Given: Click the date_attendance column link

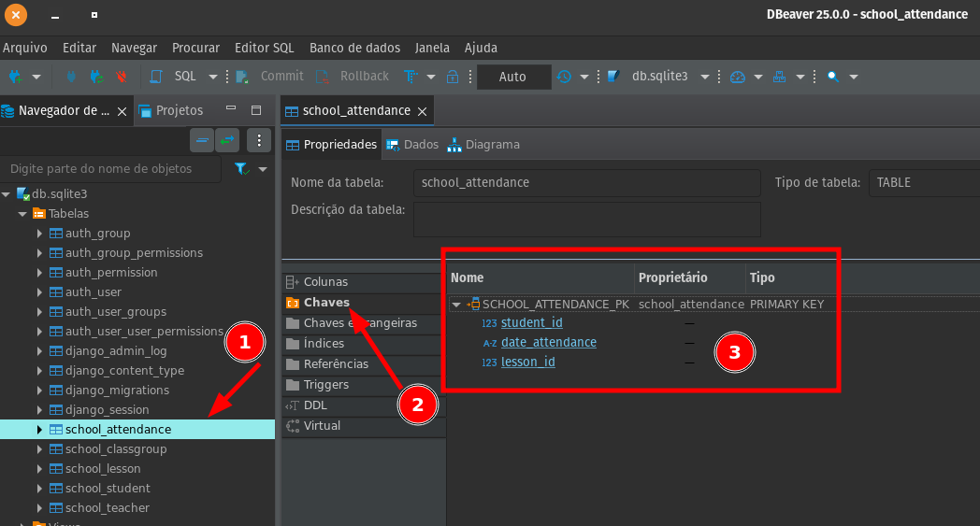Looking at the screenshot, I should point(549,342).
